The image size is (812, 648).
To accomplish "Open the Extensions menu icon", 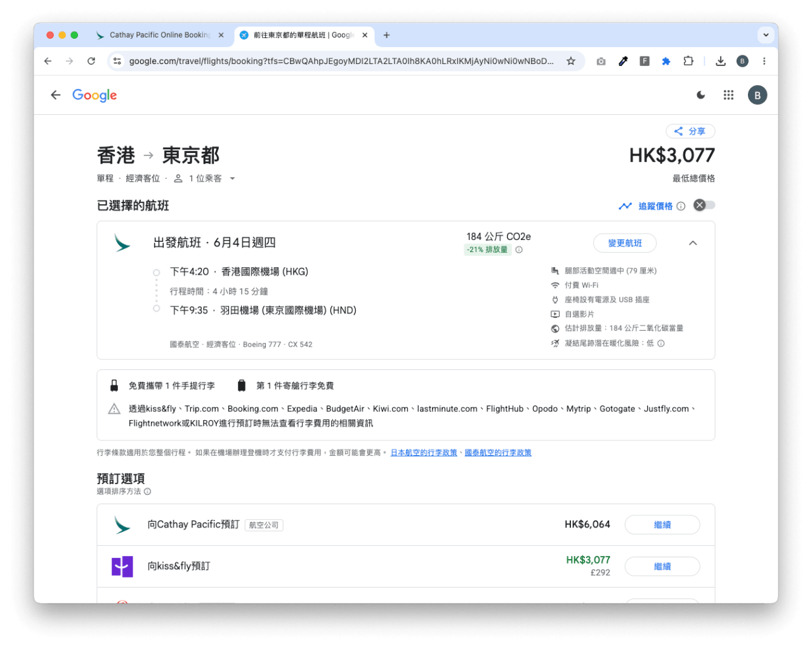I will [688, 62].
